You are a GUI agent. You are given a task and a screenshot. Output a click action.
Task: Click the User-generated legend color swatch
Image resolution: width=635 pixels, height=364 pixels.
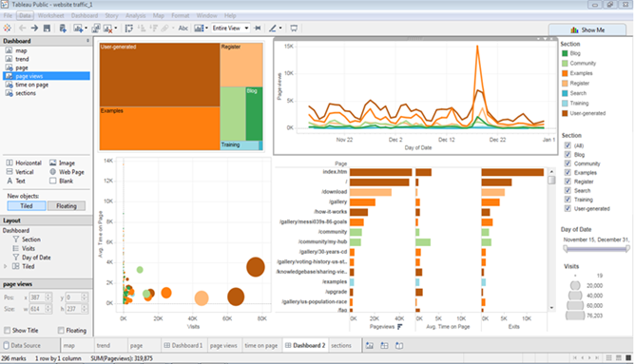(x=565, y=113)
